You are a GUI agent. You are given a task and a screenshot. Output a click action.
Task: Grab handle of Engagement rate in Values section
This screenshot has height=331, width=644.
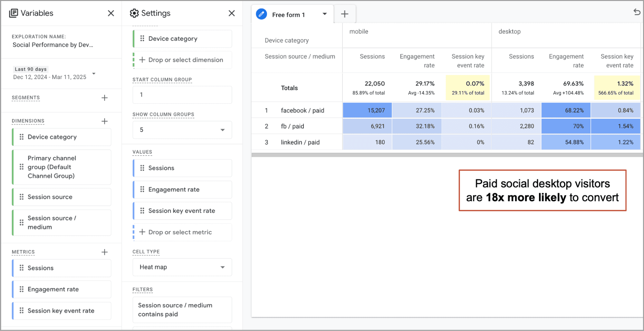click(x=142, y=190)
